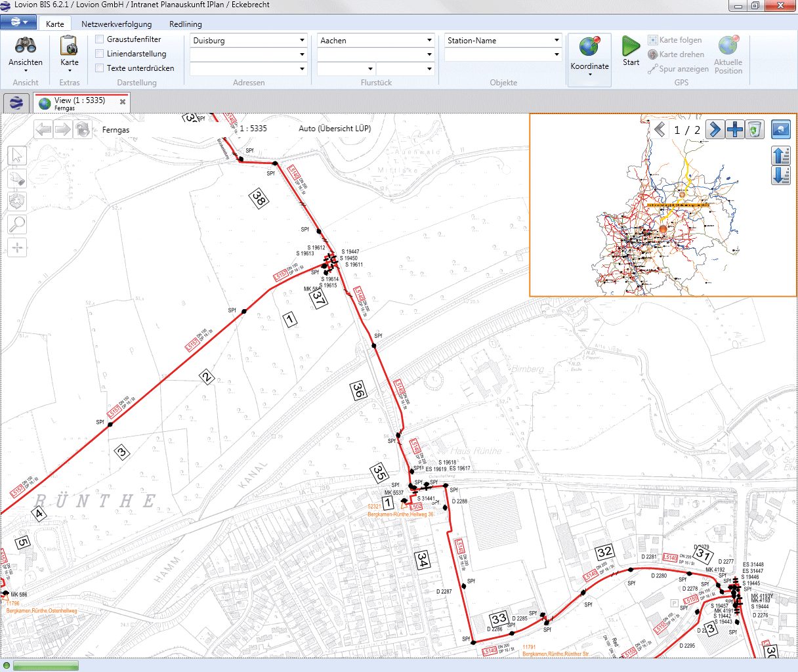Enable the Graustufenfilter checkbox
The width and height of the screenshot is (798, 672).
tap(100, 39)
